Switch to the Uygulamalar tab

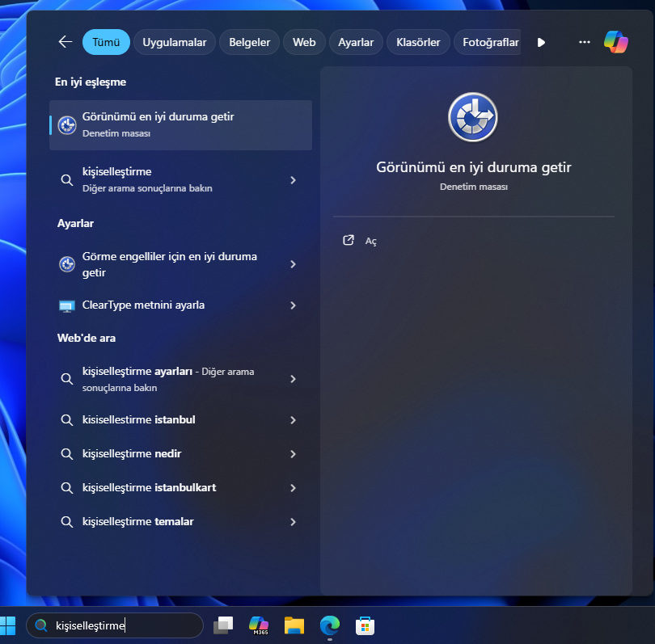(174, 42)
